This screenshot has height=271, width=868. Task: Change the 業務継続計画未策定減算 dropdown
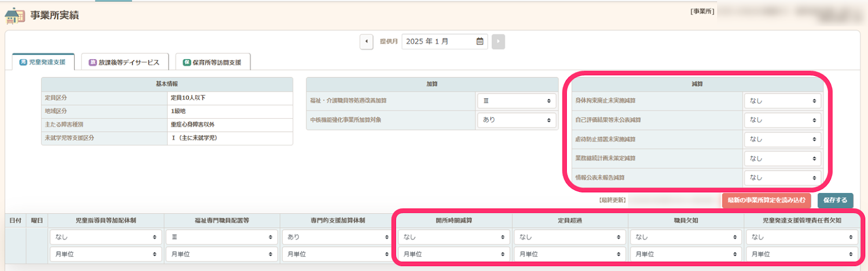click(x=782, y=158)
